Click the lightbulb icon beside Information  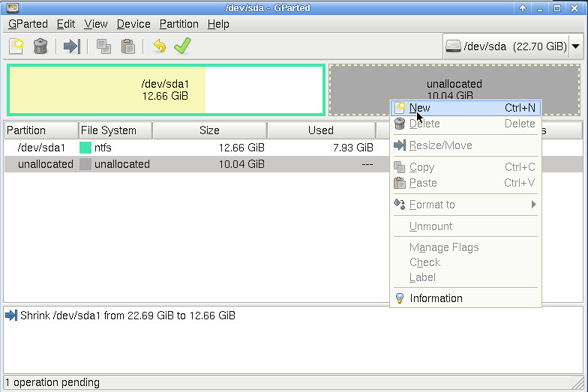click(400, 298)
